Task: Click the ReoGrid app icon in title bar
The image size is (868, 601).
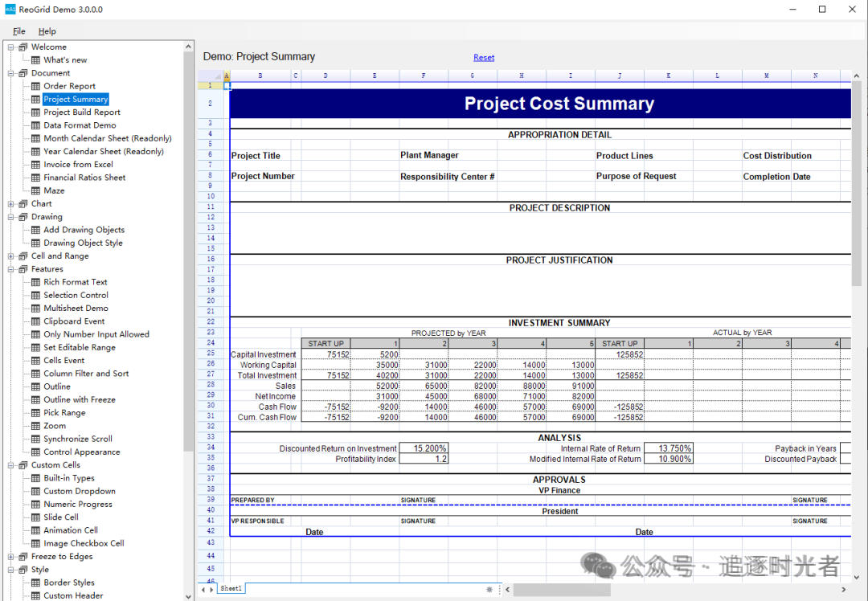Action: [10, 10]
